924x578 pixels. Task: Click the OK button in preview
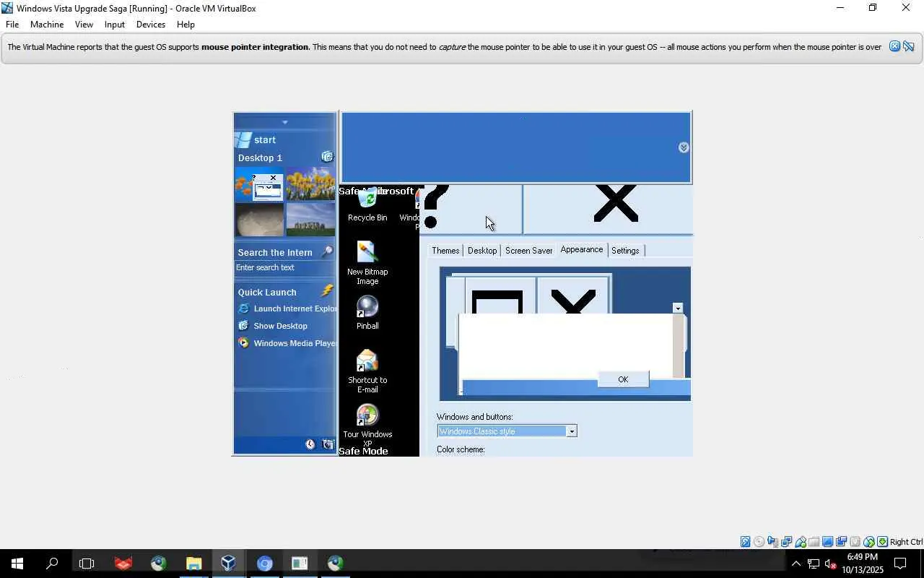tap(623, 379)
